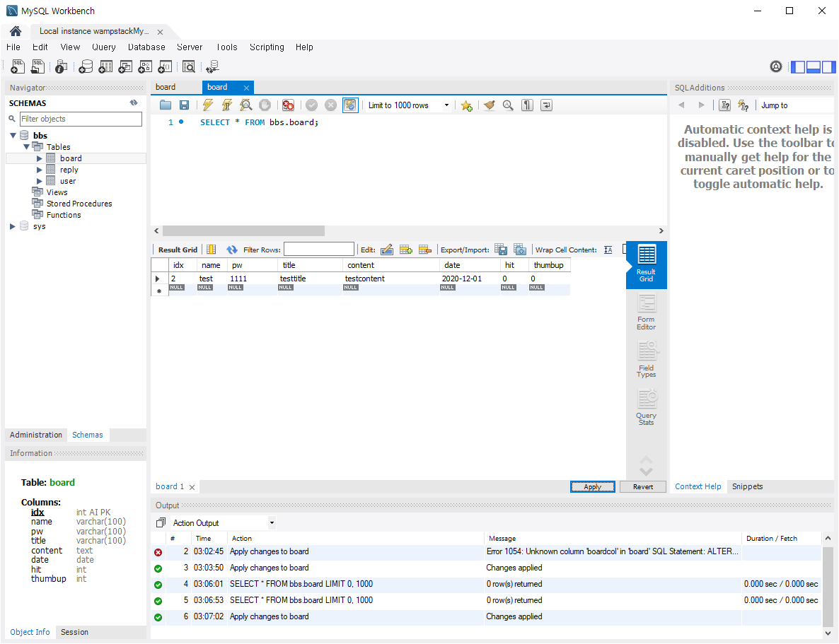
Task: Save the script with the disk icon
Action: (184, 105)
